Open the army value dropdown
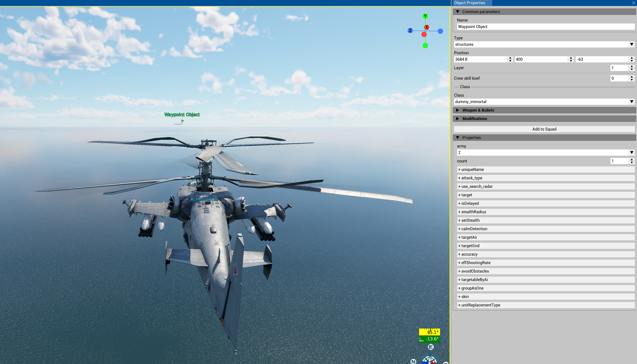Image resolution: width=637 pixels, height=364 pixels. tap(632, 153)
